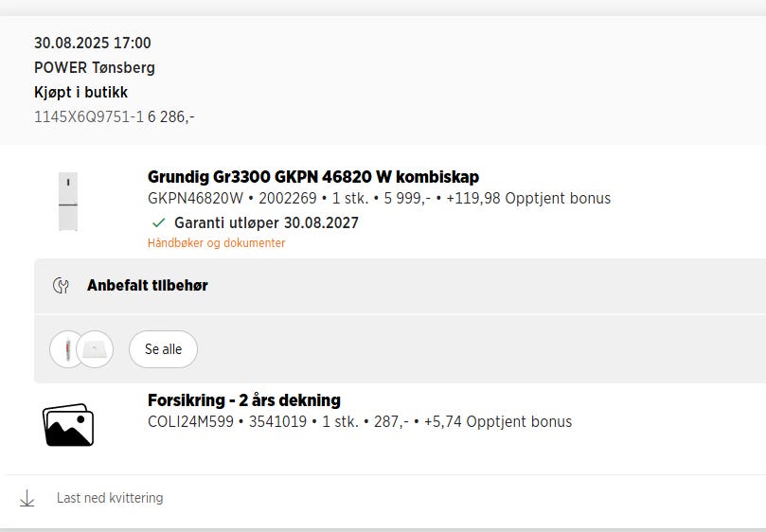The height and width of the screenshot is (532, 766).
Task: Click the green checkmark next to Garanti utløper
Action: tap(159, 222)
